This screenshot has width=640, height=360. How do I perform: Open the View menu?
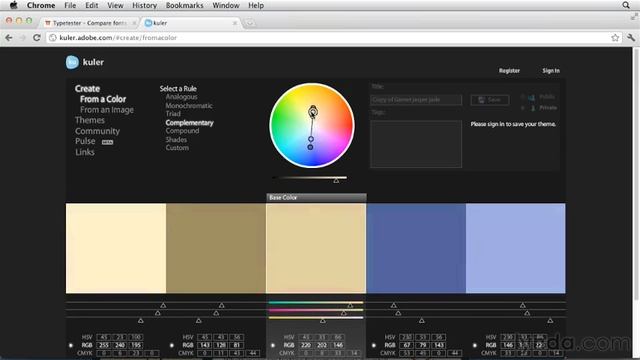coord(115,5)
